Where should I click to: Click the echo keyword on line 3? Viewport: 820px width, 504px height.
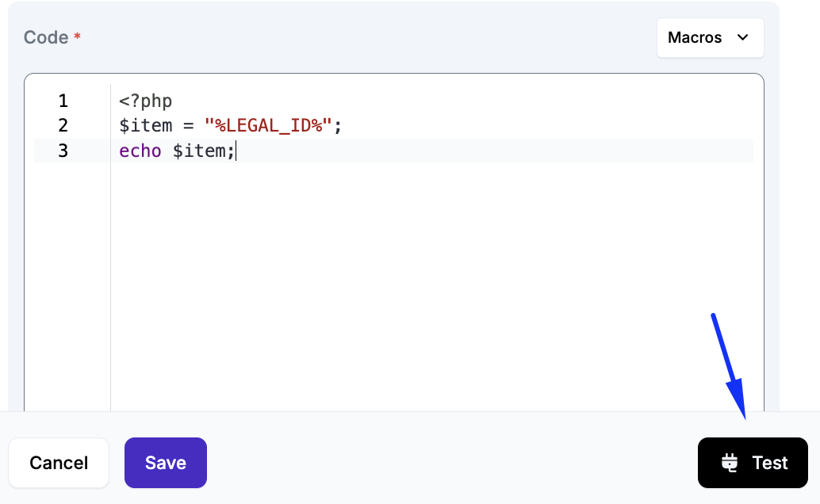140,151
